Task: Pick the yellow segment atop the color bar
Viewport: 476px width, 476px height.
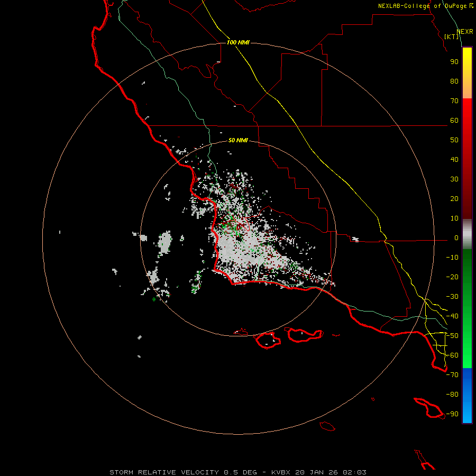Action: 467,73
